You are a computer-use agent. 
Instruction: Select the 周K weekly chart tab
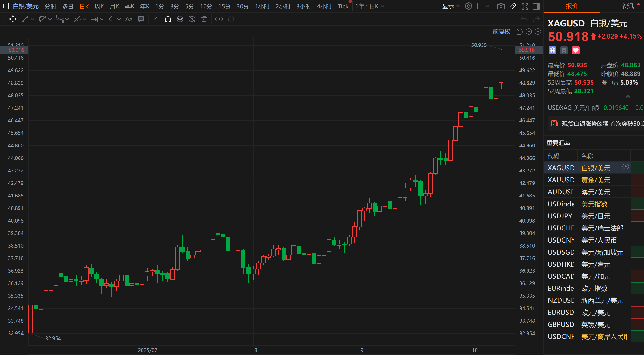[99, 6]
